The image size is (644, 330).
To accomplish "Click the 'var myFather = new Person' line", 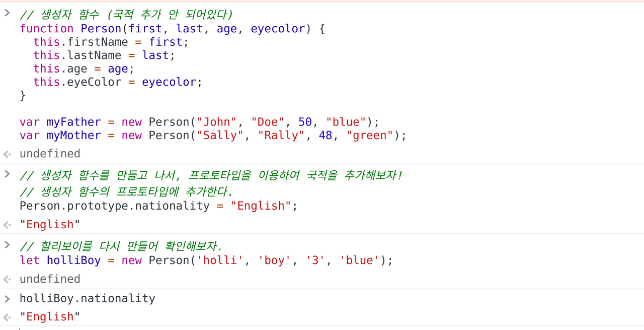I will (199, 122).
